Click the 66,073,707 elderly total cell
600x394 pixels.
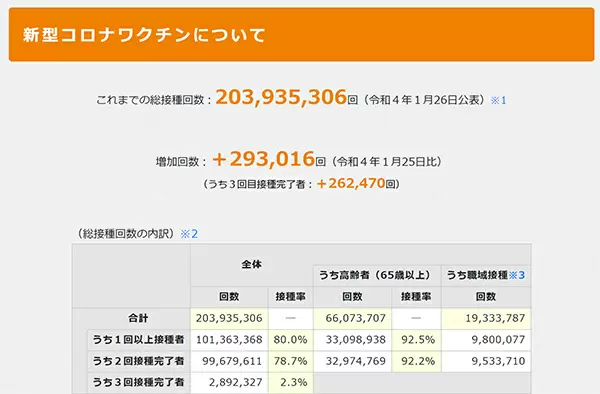point(352,318)
